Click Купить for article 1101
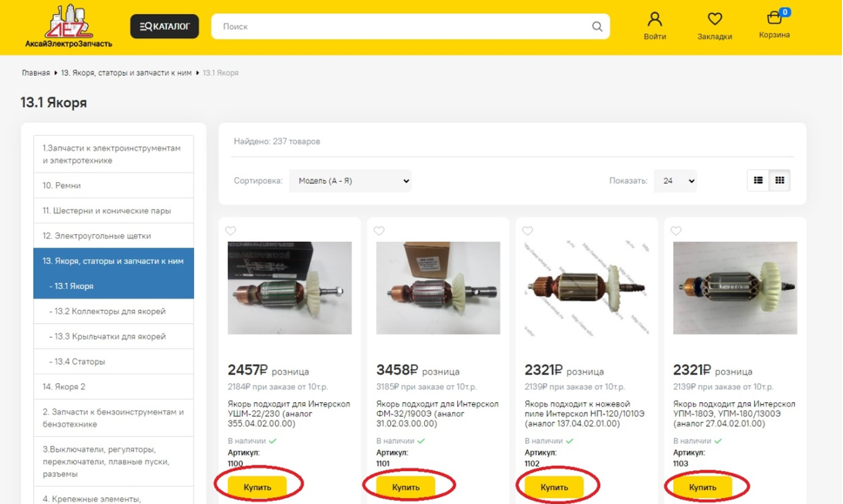Image resolution: width=843 pixels, height=504 pixels. coord(406,487)
